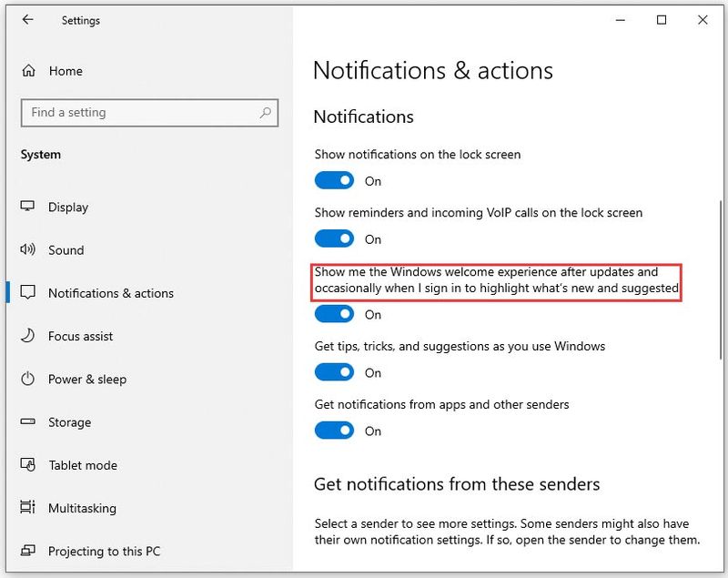Viewport: 728px width, 578px height.
Task: Click the 'Get notifications from these senders' heading
Action: point(457,484)
